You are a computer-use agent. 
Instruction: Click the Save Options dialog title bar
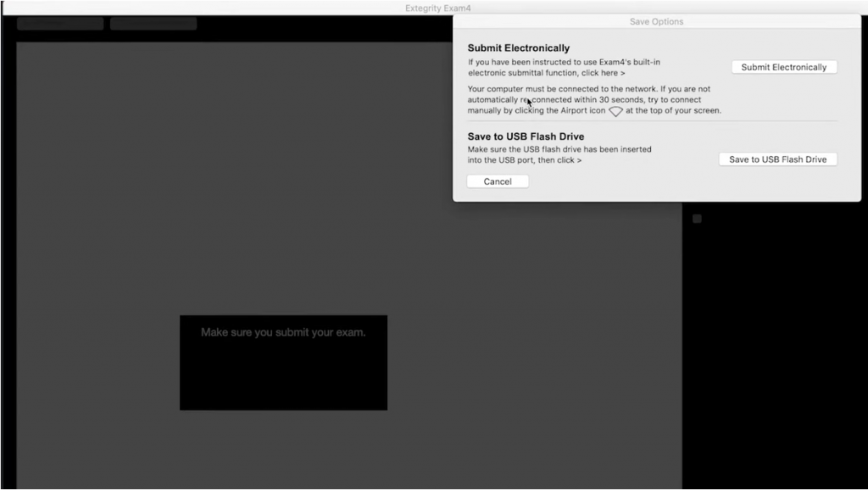click(x=656, y=21)
